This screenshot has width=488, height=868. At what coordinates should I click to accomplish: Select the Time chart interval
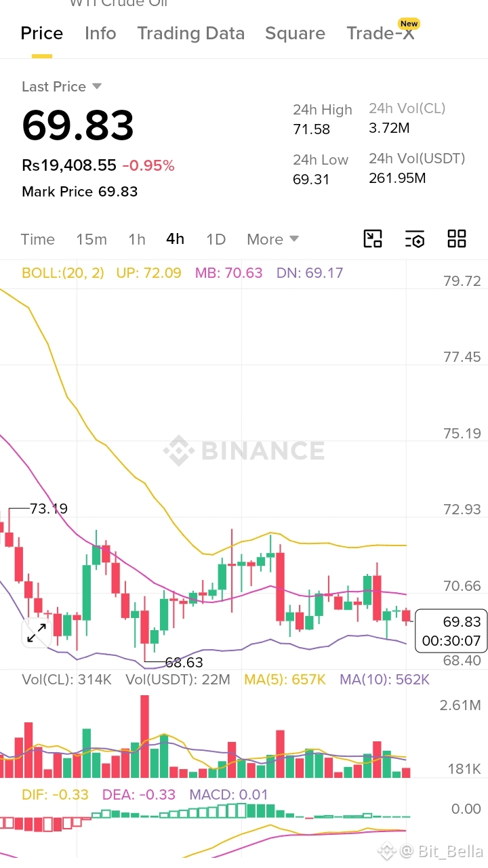37,239
